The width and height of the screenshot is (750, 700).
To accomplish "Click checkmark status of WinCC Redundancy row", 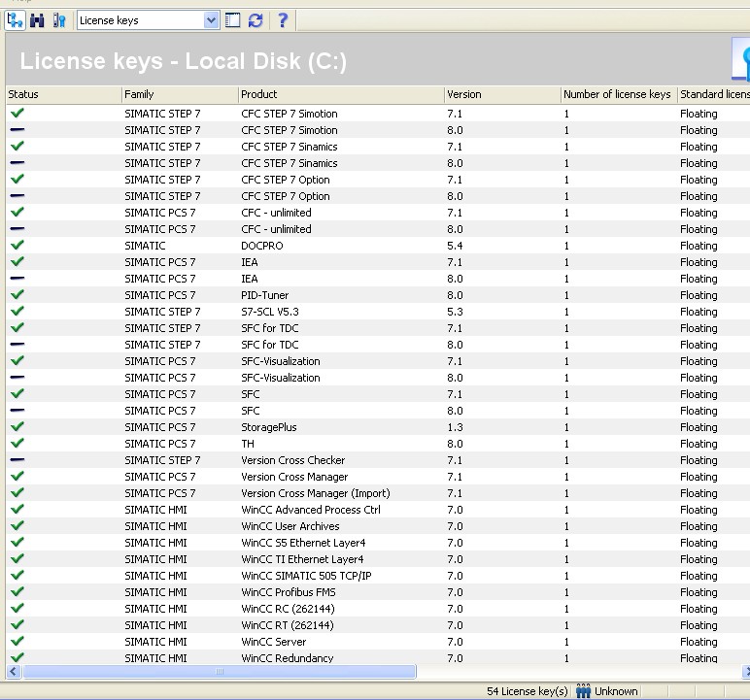I will click(x=17, y=658).
